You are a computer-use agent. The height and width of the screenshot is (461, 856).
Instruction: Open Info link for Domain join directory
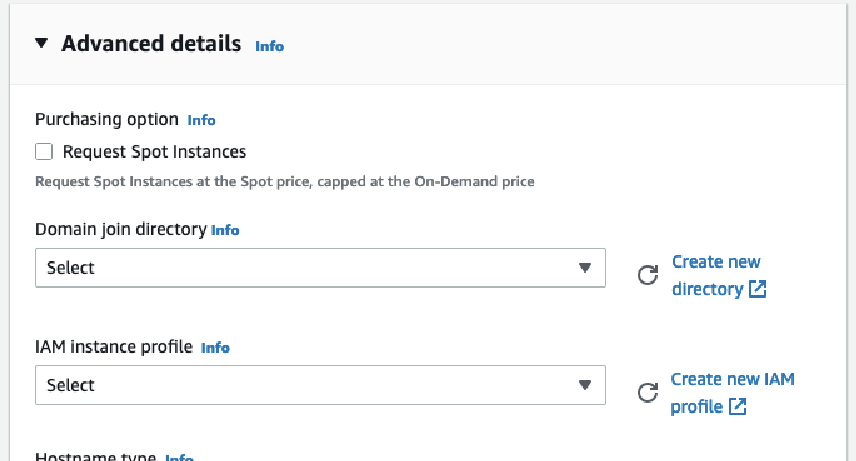click(225, 230)
